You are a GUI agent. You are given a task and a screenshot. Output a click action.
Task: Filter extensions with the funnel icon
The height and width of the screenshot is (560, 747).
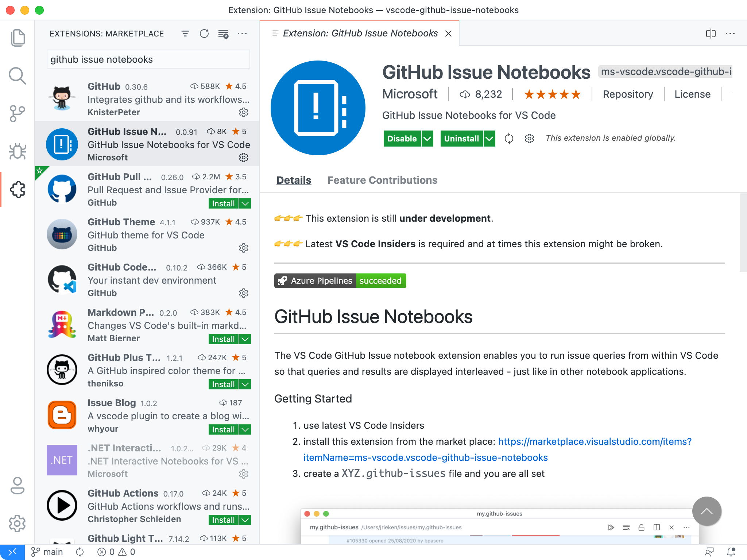[x=185, y=34]
